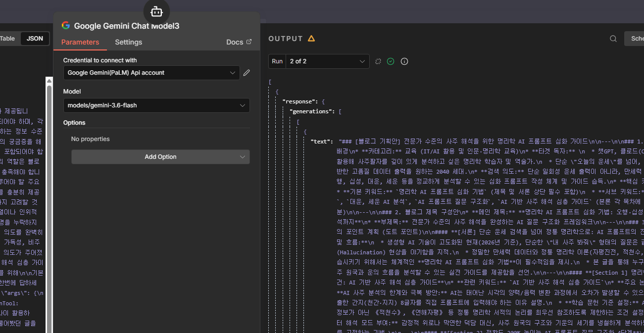
Task: Switch to the Settings tab
Action: click(129, 42)
